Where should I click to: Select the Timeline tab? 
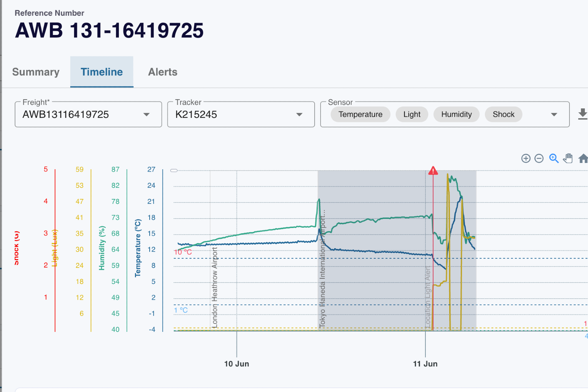pos(102,72)
